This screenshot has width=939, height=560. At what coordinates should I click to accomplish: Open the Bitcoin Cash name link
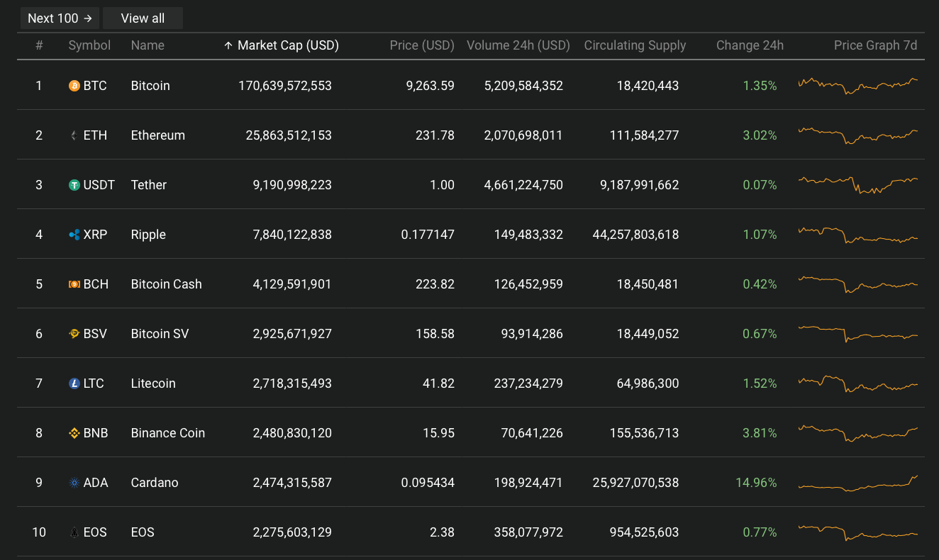pyautogui.click(x=167, y=284)
